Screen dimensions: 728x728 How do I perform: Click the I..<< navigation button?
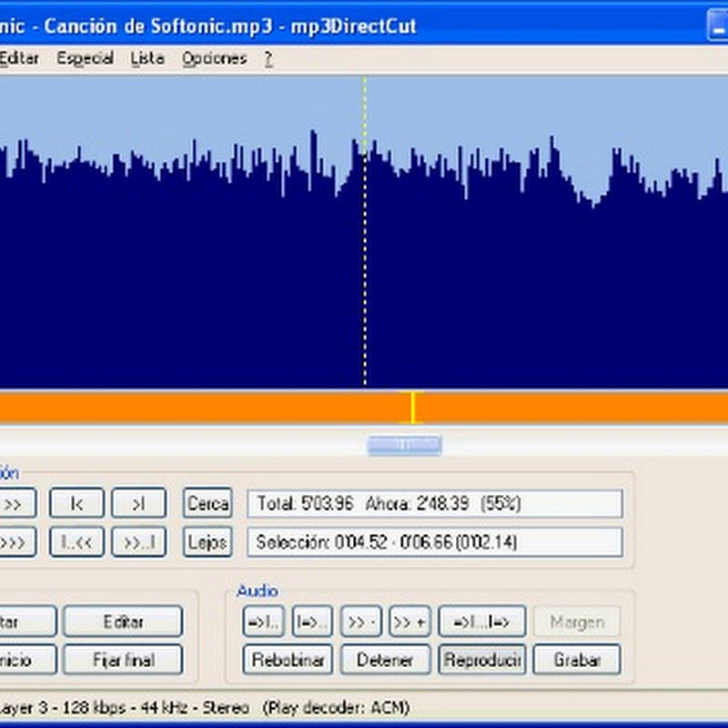pyautogui.click(x=76, y=542)
